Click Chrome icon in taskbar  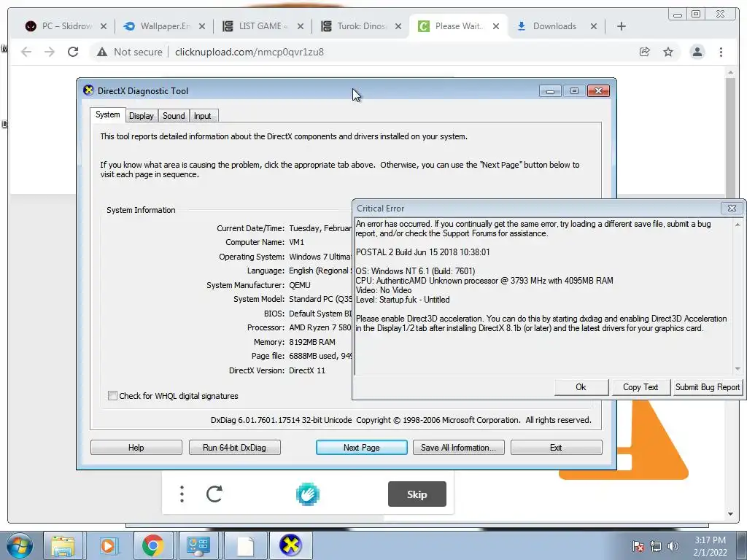[152, 545]
